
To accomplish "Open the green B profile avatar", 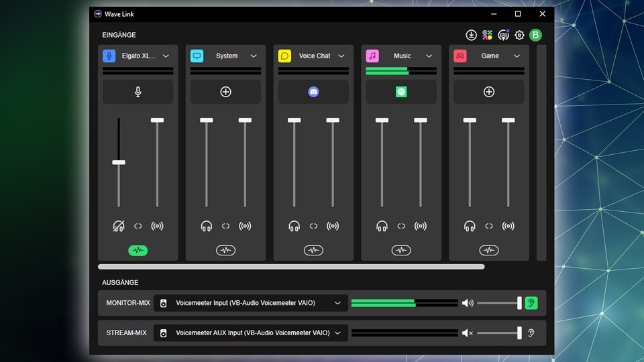I will [535, 36].
